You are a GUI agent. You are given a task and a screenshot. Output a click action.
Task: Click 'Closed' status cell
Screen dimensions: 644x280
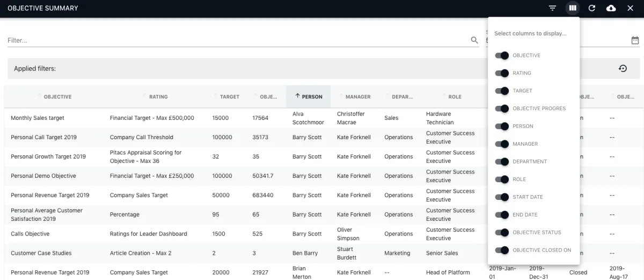[x=578, y=272]
